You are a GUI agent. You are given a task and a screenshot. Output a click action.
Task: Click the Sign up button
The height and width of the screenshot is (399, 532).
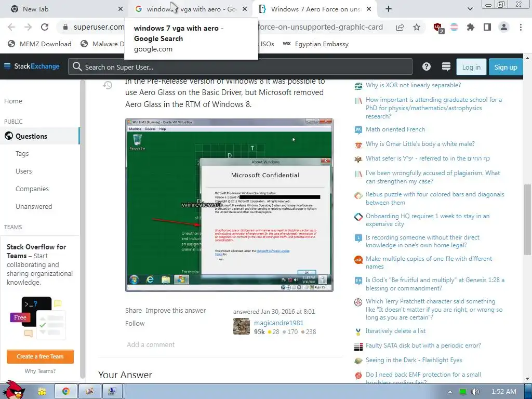pos(506,67)
